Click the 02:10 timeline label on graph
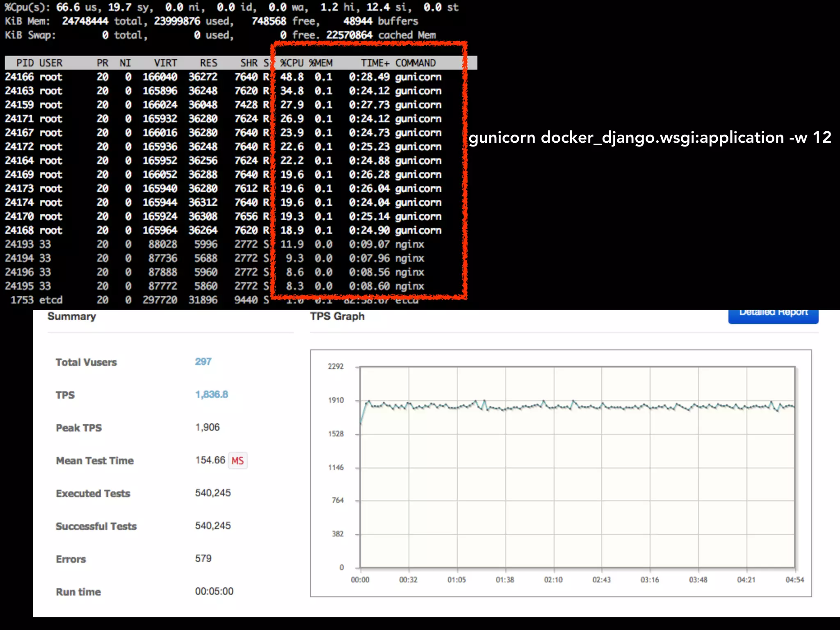This screenshot has width=840, height=630. [x=553, y=580]
